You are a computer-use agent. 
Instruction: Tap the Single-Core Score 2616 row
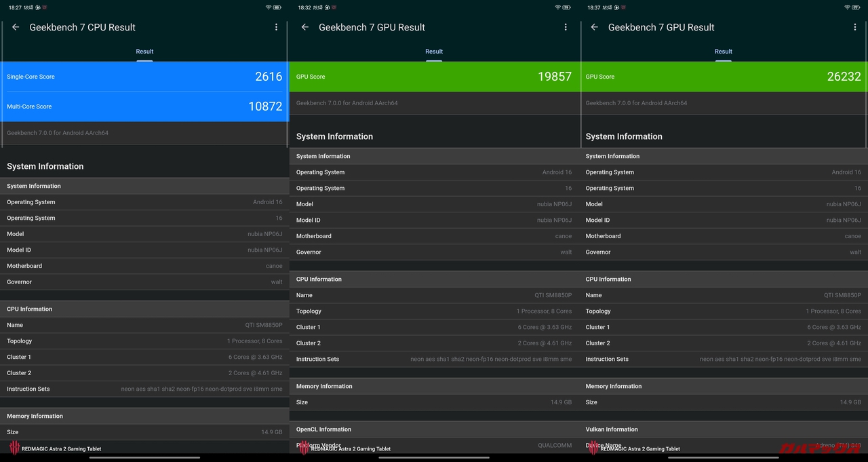144,77
